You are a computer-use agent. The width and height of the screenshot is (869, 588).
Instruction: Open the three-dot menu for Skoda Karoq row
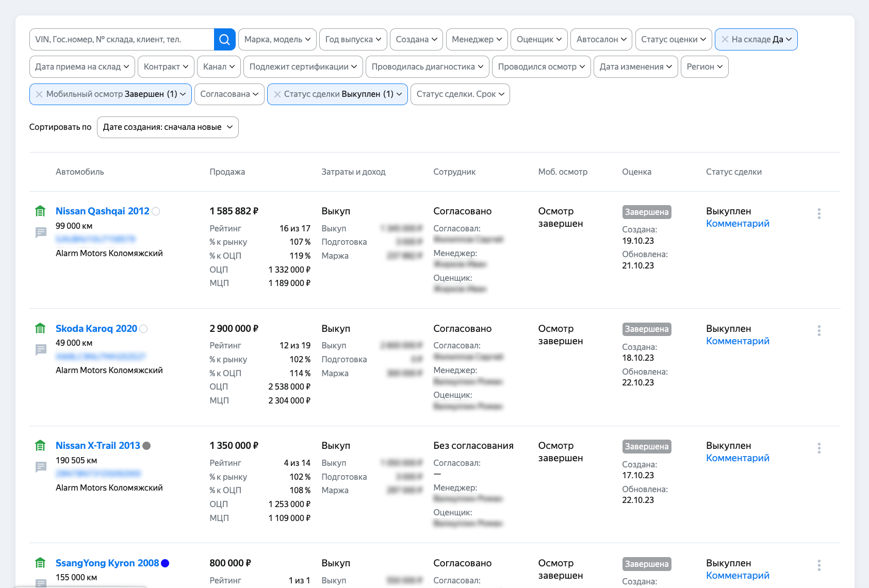(819, 330)
